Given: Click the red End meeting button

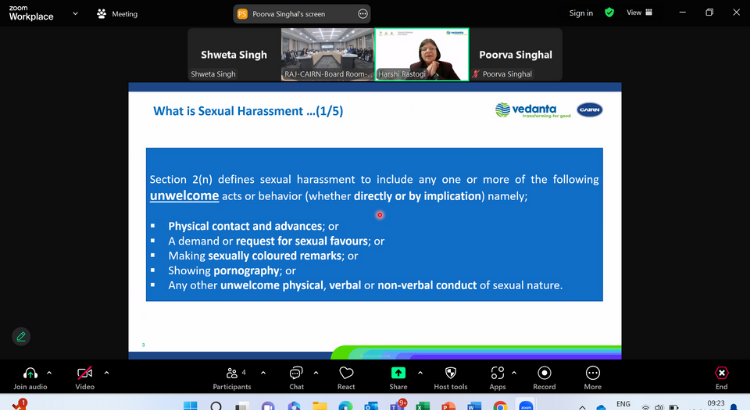Looking at the screenshot, I should [721, 373].
